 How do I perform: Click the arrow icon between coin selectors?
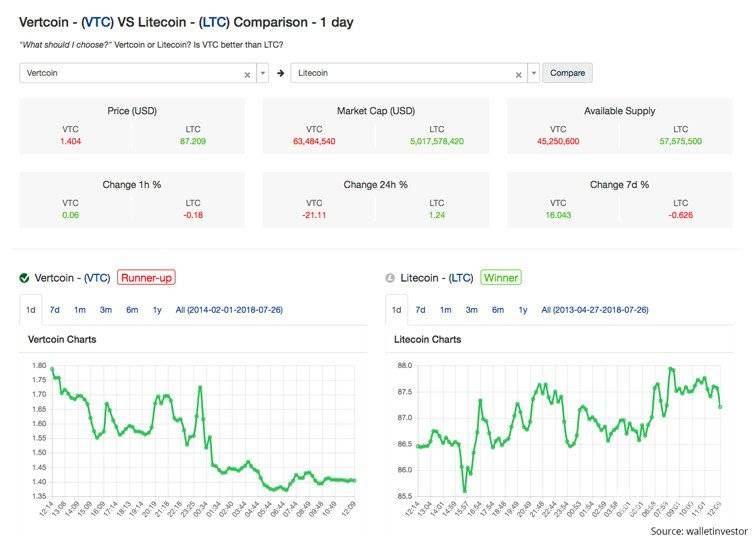[281, 73]
